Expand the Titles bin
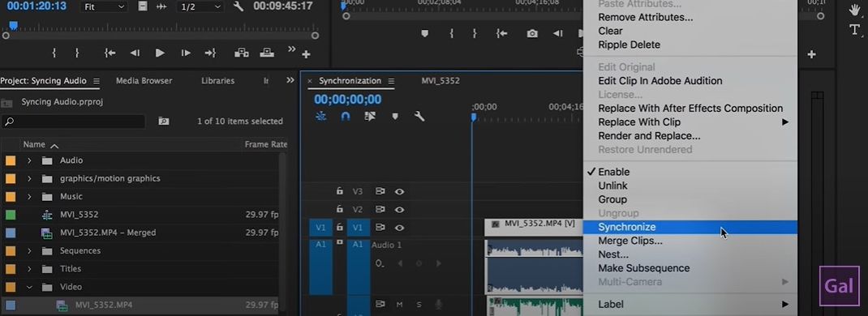Screen dimensions: 868x316 [28, 269]
